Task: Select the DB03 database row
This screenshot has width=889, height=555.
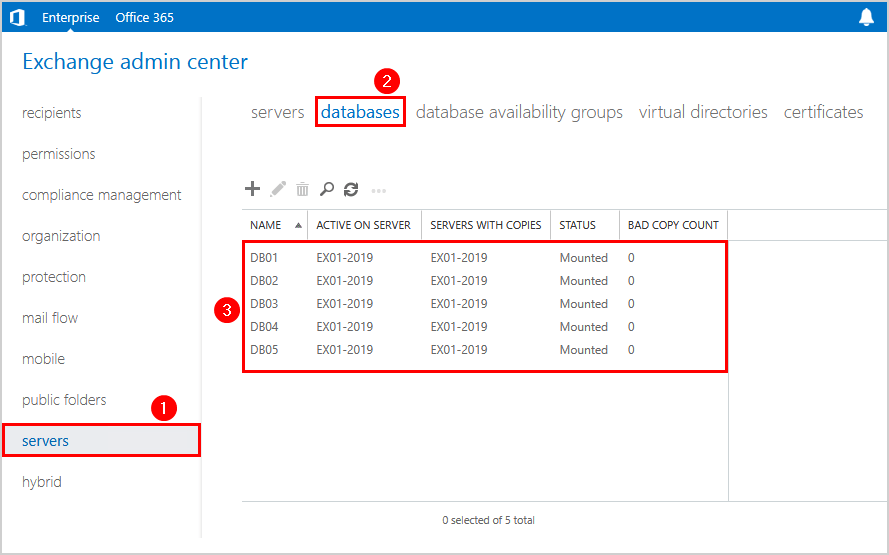Action: point(264,304)
